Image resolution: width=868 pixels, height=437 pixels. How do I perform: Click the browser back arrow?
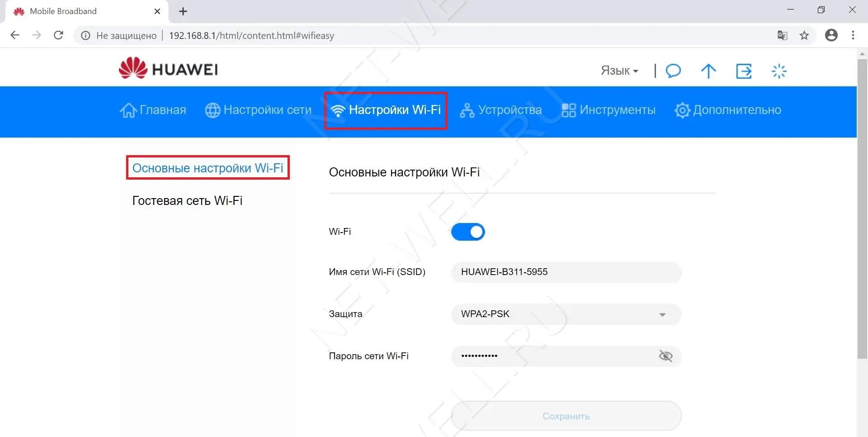click(15, 35)
